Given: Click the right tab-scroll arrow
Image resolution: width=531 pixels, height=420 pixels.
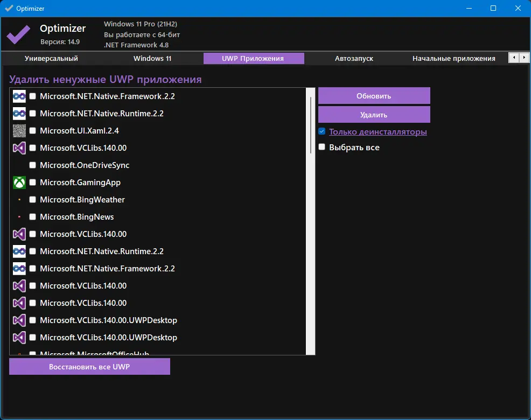Looking at the screenshot, I should coord(524,58).
